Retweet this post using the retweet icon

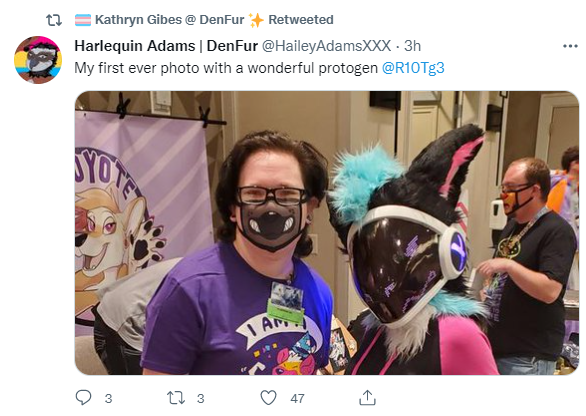click(176, 398)
